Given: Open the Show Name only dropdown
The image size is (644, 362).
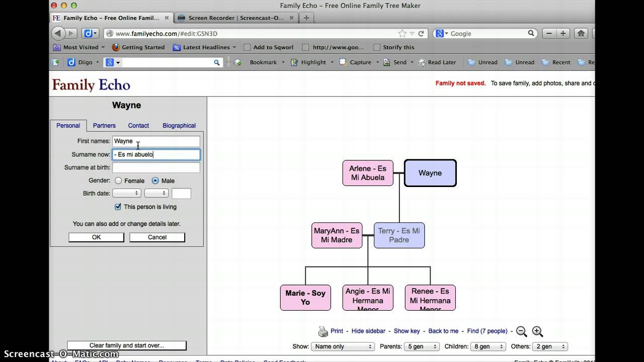Looking at the screenshot, I should 343,346.
